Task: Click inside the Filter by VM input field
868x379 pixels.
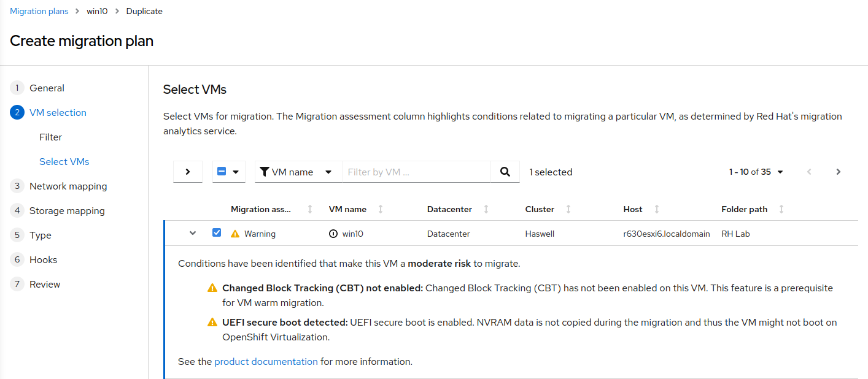Action: 417,172
